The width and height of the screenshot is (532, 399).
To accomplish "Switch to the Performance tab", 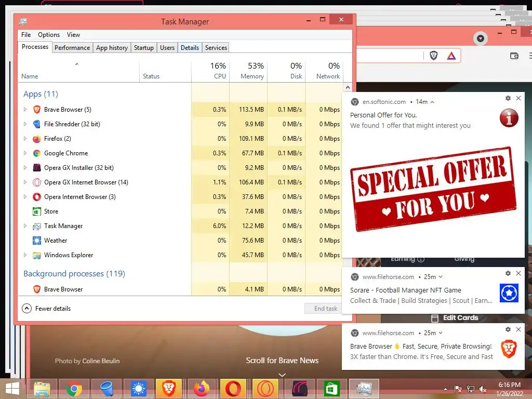I will click(x=72, y=47).
